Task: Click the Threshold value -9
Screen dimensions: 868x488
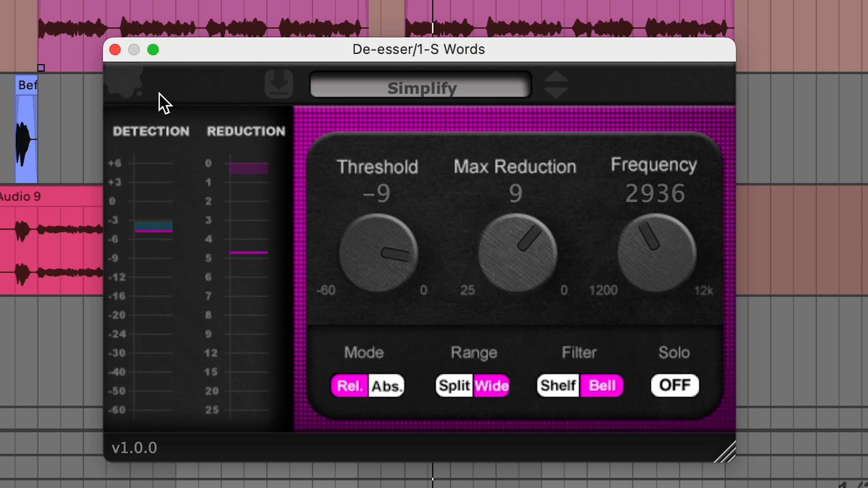Action: (377, 193)
